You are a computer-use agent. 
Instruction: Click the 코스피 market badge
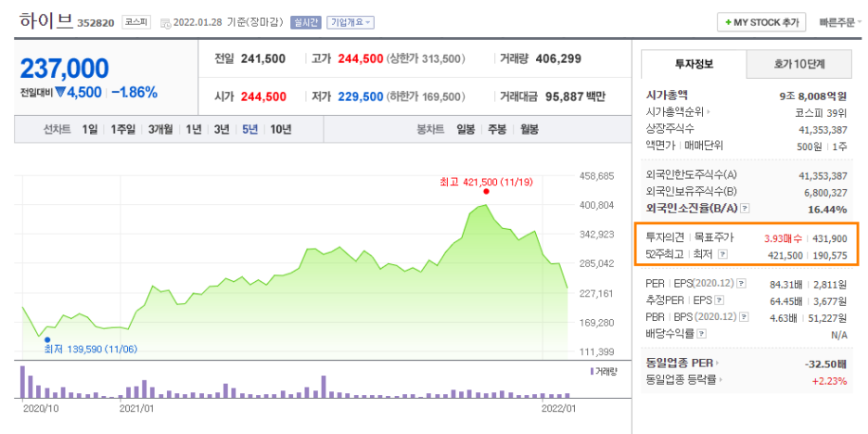[136, 22]
